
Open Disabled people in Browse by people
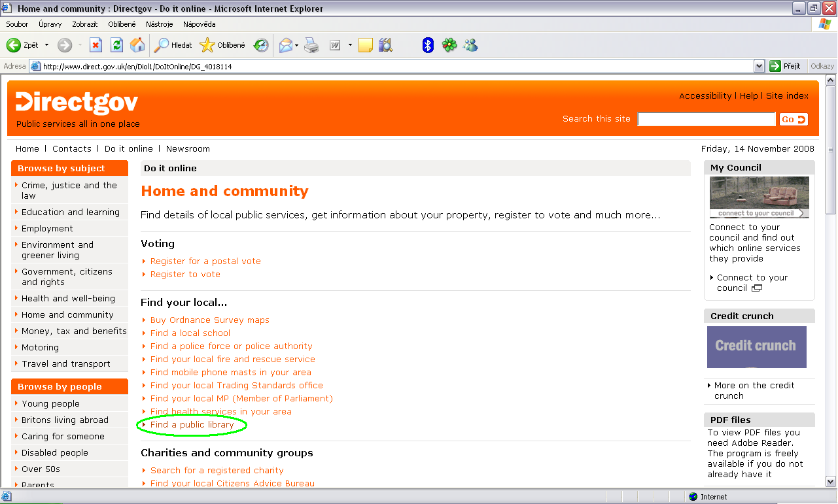tap(55, 452)
